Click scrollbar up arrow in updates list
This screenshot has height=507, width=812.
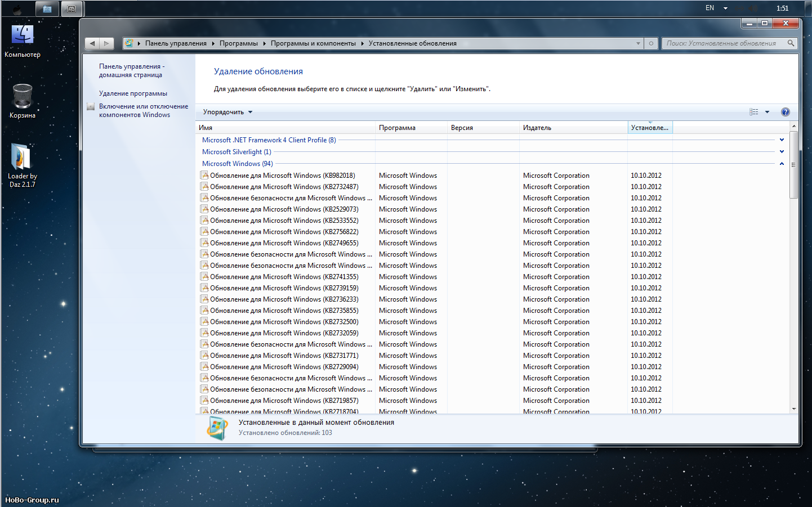click(793, 126)
